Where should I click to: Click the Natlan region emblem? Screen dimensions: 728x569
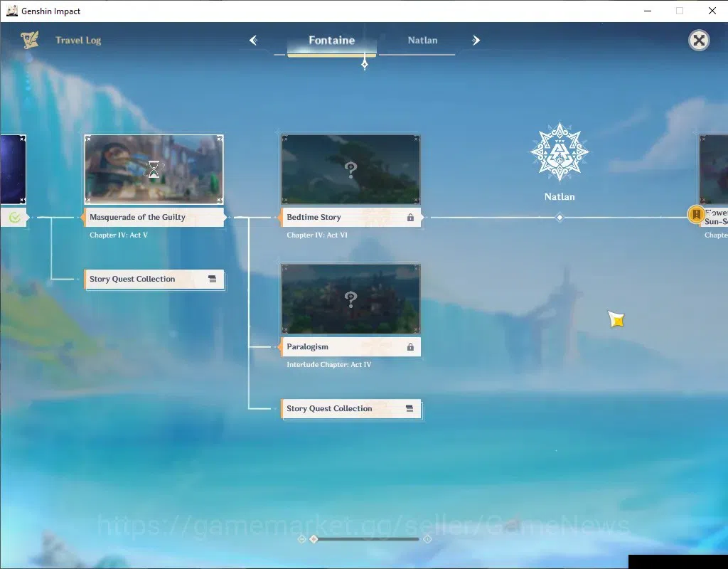click(560, 152)
